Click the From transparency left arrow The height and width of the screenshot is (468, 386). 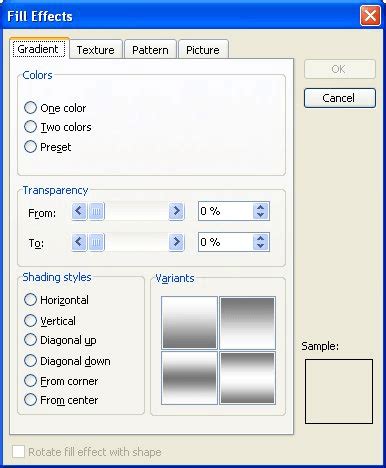[x=79, y=211]
